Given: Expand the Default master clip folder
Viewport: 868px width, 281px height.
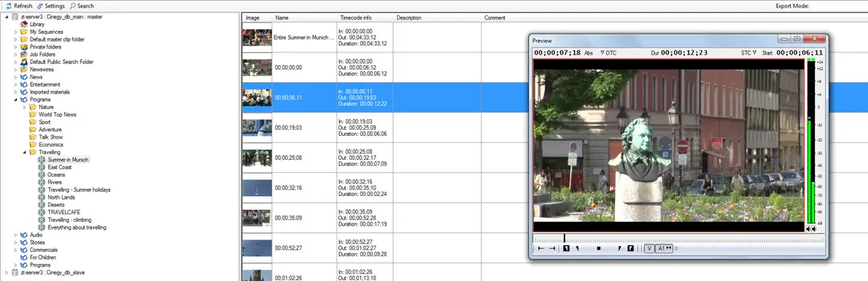Looking at the screenshot, I should coord(16,39).
